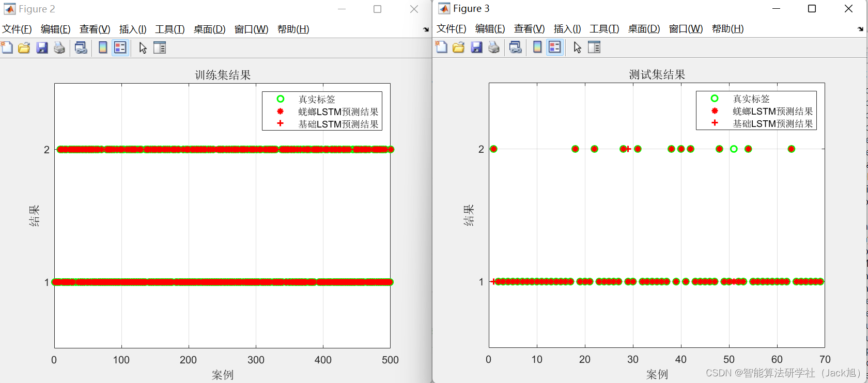The height and width of the screenshot is (383, 868).
Task: Open 查看(V) menu in Figure 2
Action: tap(95, 29)
